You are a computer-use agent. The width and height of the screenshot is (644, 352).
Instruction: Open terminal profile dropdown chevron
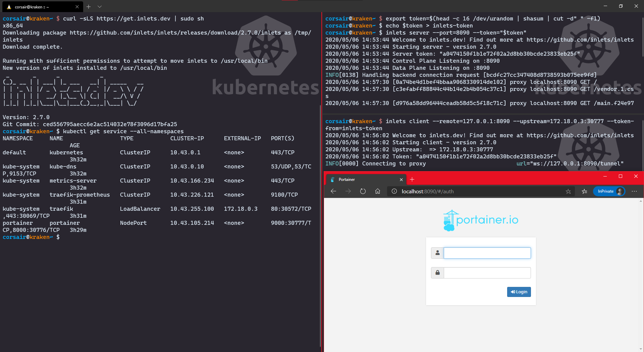pyautogui.click(x=100, y=7)
